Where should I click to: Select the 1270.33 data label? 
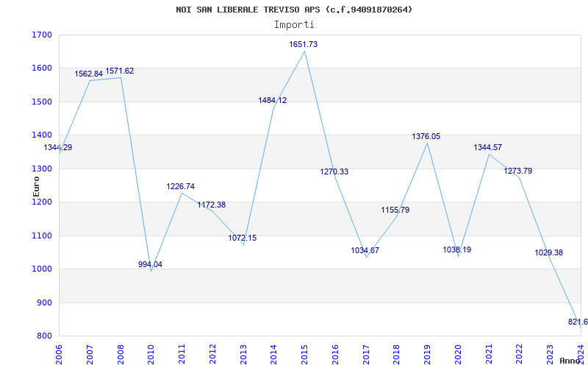coord(334,171)
